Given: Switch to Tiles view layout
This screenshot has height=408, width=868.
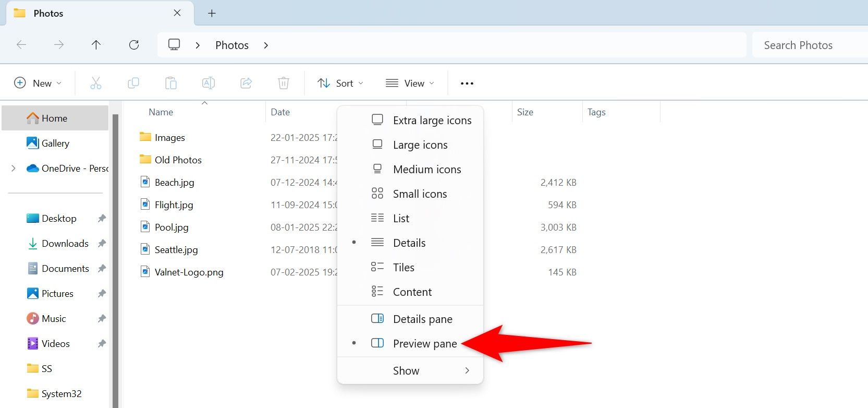Looking at the screenshot, I should tap(404, 267).
